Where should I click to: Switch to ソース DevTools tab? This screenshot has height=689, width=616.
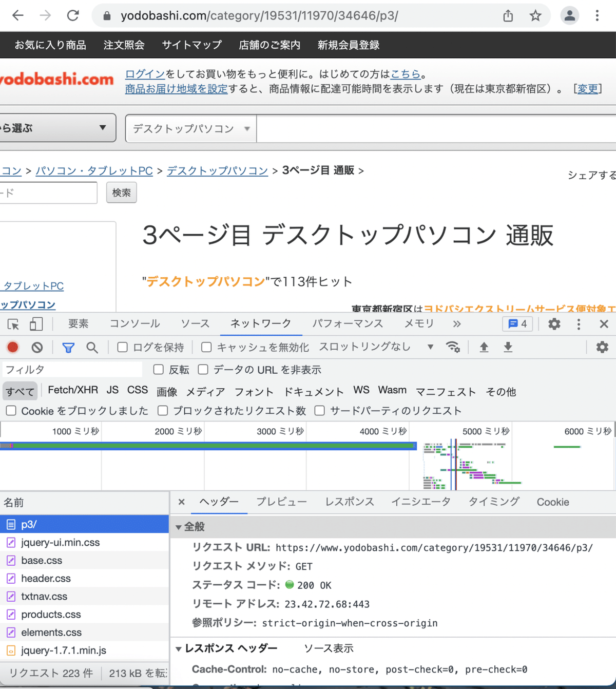195,324
